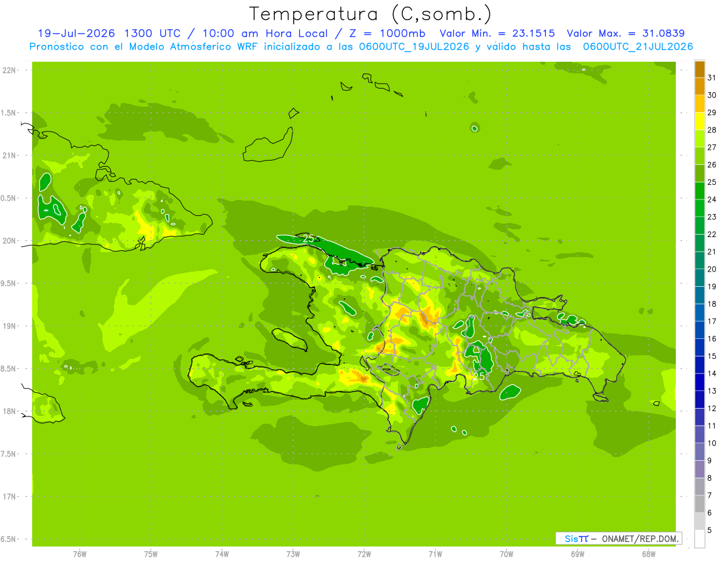Click the 71W longitude axis label
The width and height of the screenshot is (728, 562).
[435, 554]
